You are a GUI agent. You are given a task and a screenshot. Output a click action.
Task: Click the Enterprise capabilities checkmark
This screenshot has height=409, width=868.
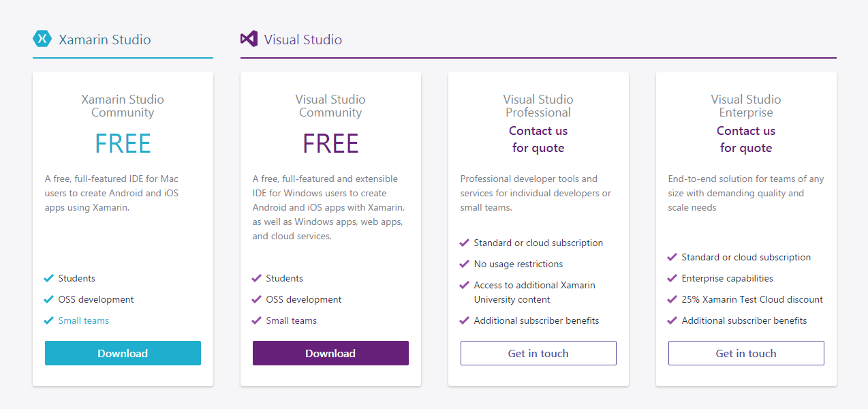[x=672, y=278]
